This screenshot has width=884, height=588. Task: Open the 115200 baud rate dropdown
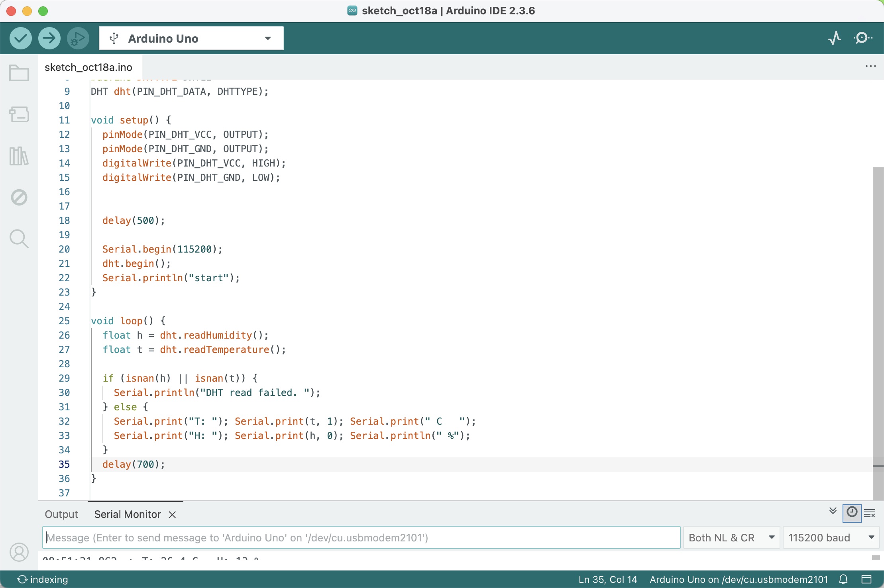[x=831, y=537]
